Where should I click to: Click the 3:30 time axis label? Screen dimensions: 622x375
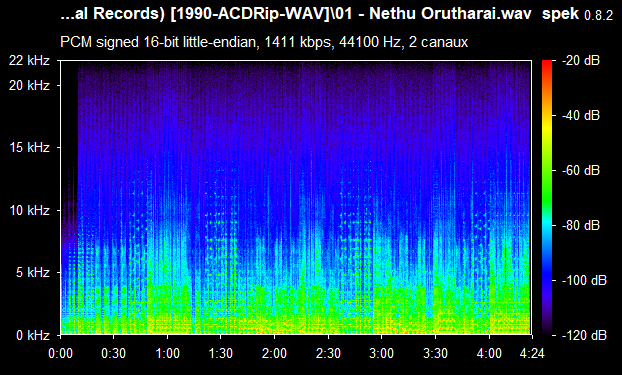click(x=435, y=353)
